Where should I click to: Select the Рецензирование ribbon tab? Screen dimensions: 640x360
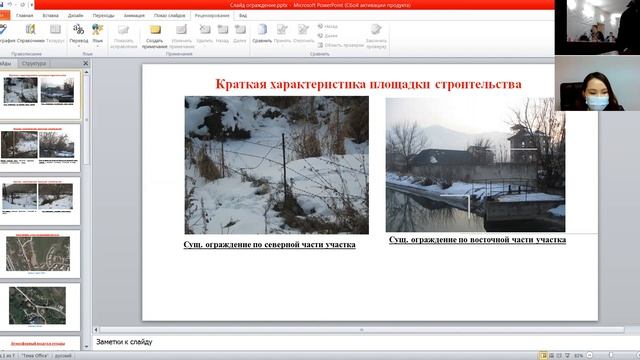tap(212, 16)
